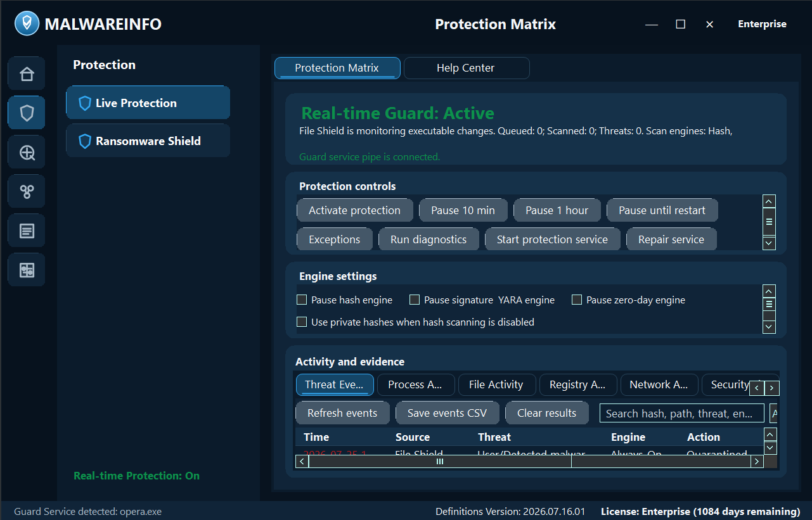The height and width of the screenshot is (520, 812).
Task: Click Definitions Version 2026.07.16.01 in status bar
Action: pyautogui.click(x=510, y=511)
